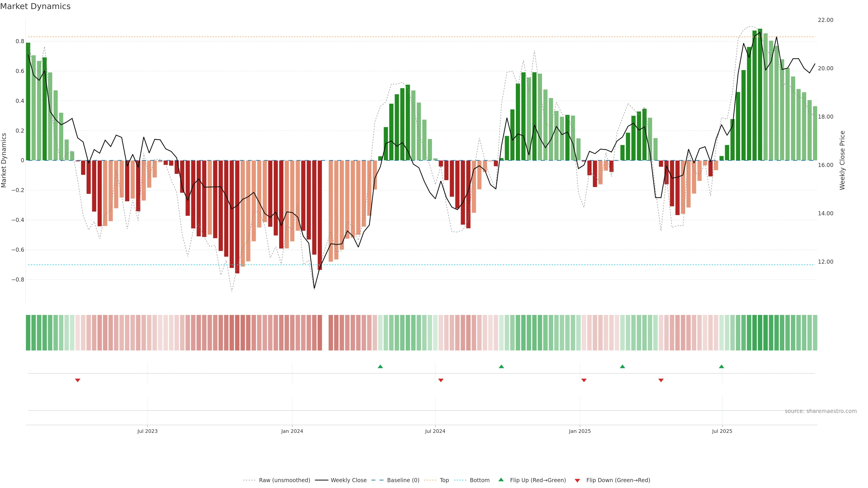Click the Jul 2023 axis label
868x488 pixels.
[147, 431]
